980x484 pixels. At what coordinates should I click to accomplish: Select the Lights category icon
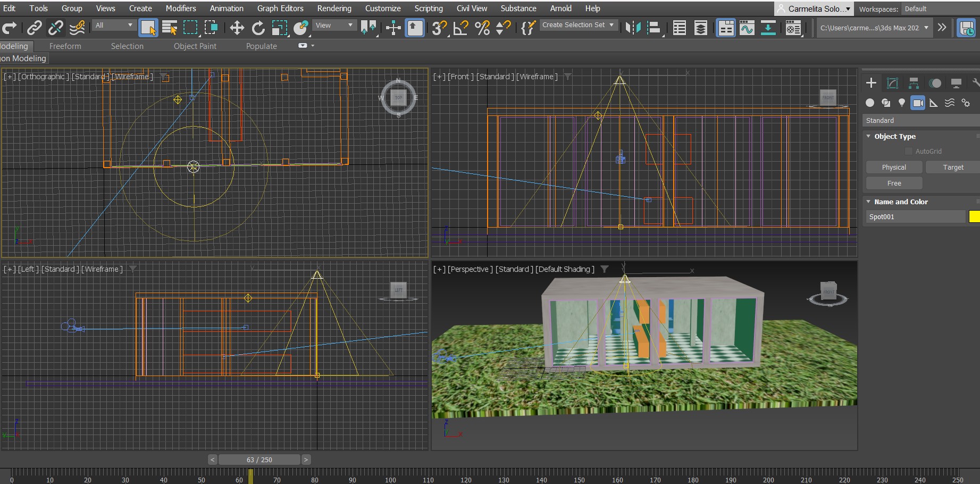(x=901, y=103)
